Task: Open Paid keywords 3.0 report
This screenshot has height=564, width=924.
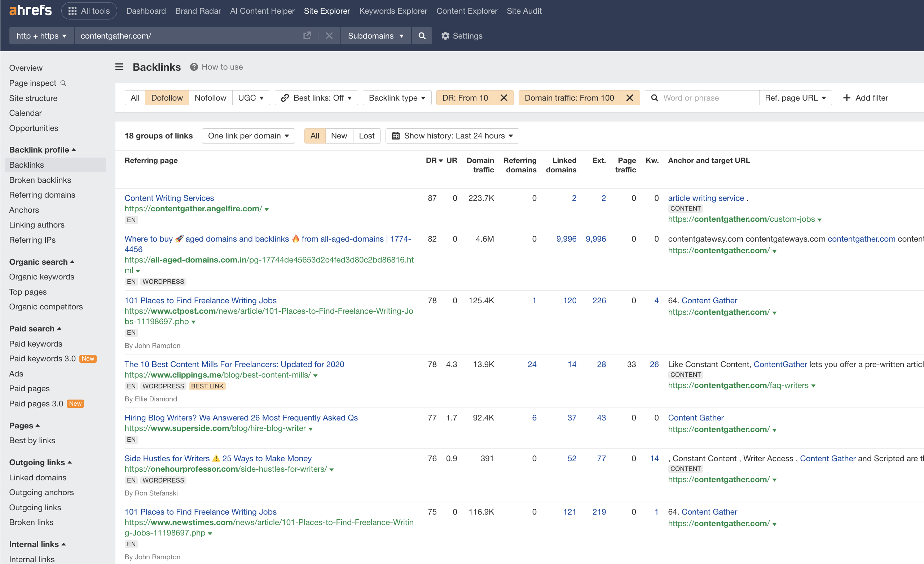Action: [x=42, y=358]
